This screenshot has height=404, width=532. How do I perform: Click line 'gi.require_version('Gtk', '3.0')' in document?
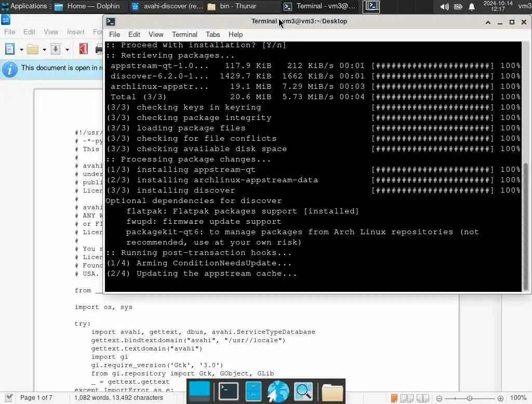157,365
